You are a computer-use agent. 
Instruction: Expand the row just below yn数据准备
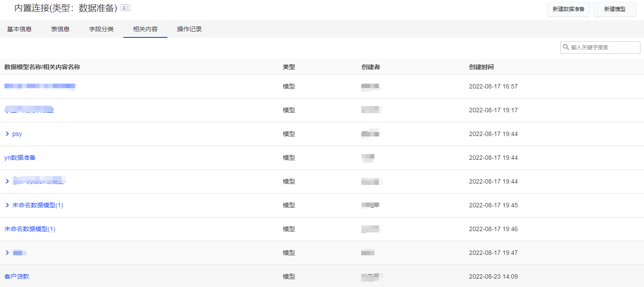7,181
